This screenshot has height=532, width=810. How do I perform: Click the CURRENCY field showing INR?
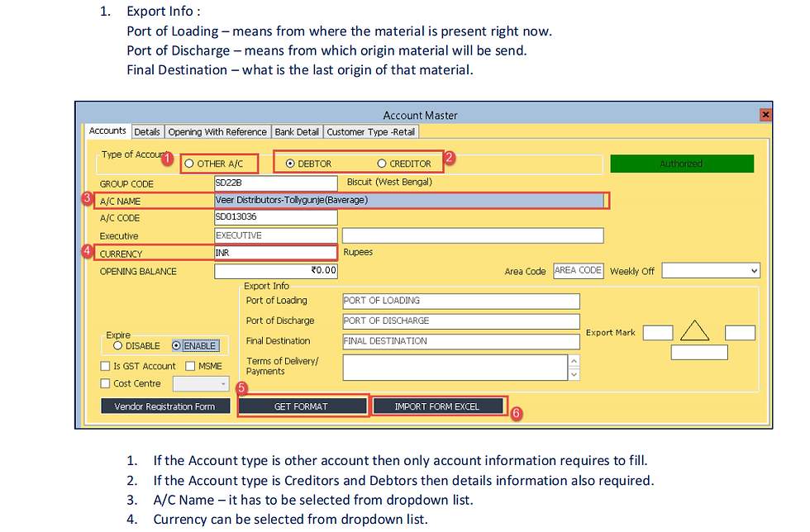click(276, 253)
